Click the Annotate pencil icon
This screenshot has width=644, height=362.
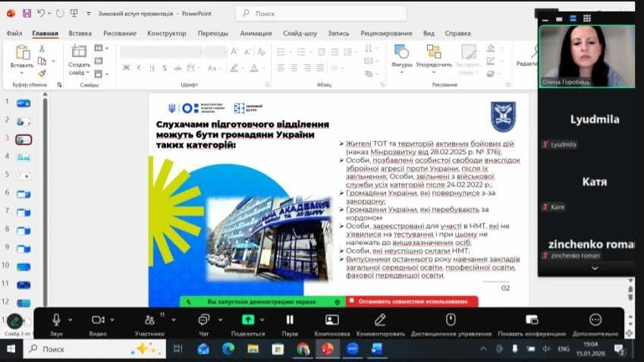coord(380,320)
